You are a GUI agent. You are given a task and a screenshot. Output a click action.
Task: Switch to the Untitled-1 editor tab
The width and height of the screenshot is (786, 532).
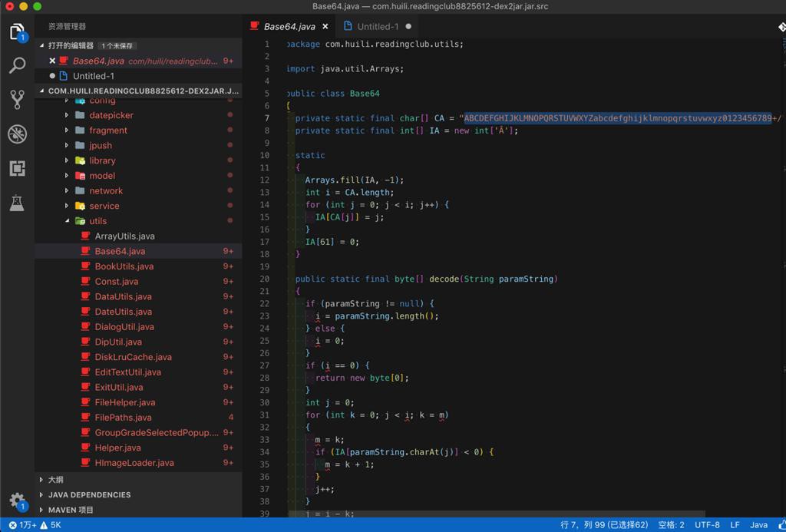pyautogui.click(x=377, y=26)
